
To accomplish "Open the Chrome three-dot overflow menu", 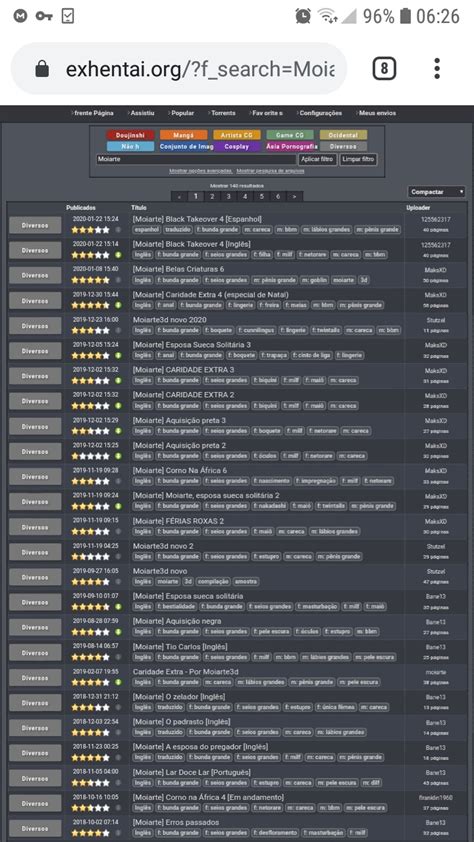I will click(x=437, y=69).
